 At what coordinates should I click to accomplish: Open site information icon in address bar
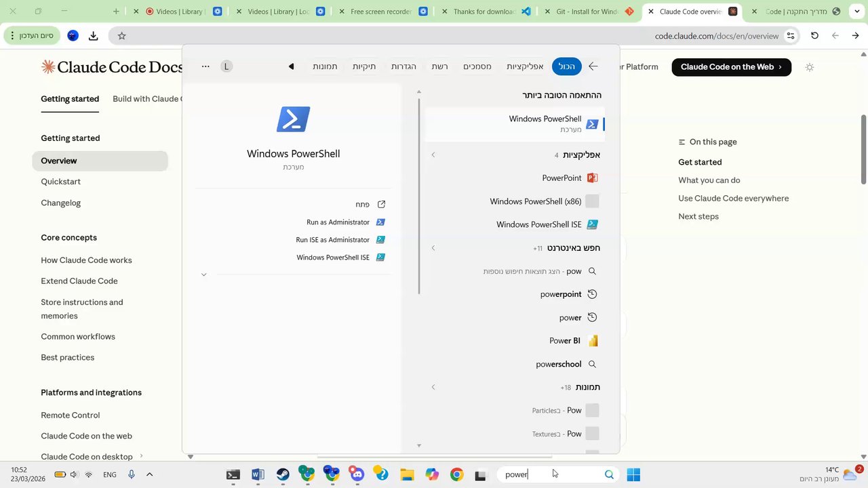click(791, 36)
